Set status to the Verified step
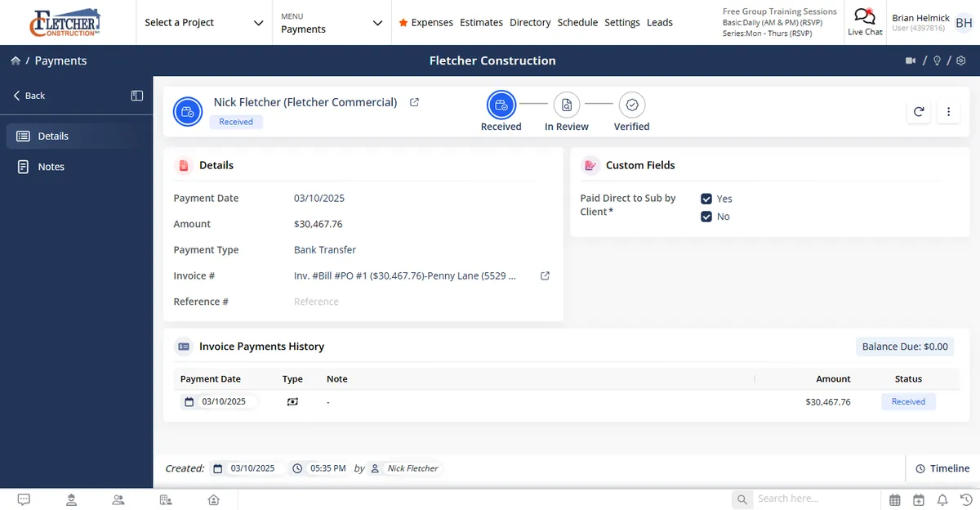The height and width of the screenshot is (510, 980). [632, 112]
